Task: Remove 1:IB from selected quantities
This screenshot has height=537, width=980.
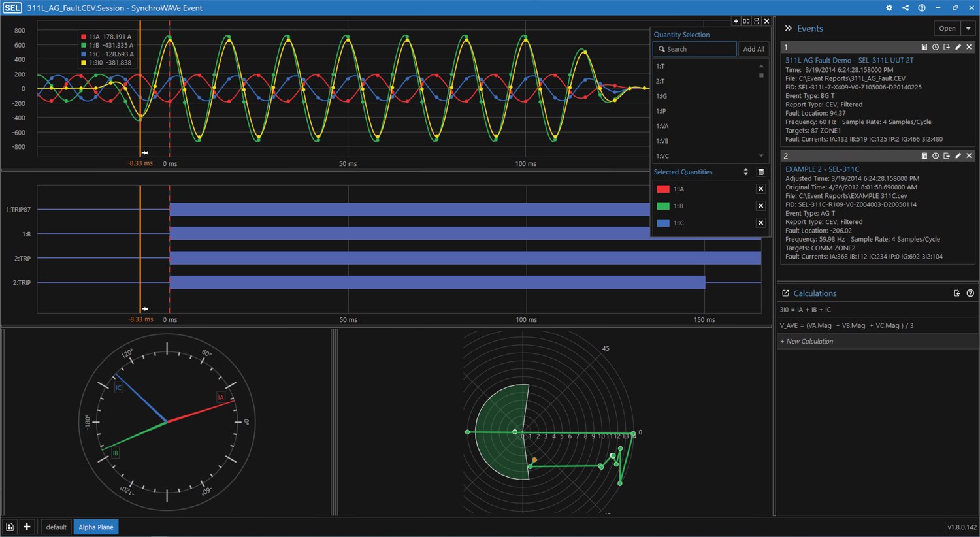Action: point(760,206)
